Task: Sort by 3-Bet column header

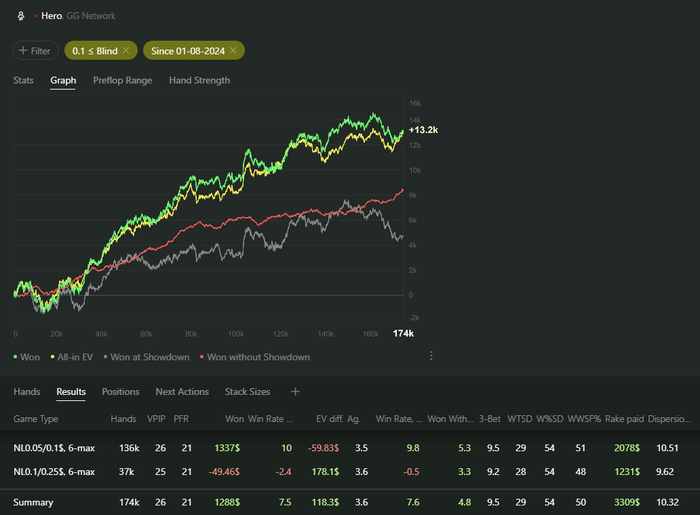Action: click(489, 419)
